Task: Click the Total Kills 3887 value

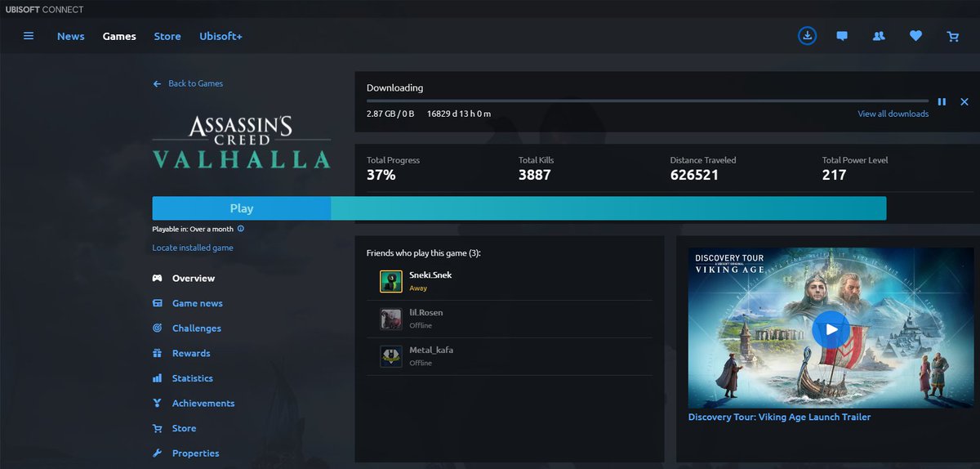Action: pyautogui.click(x=535, y=175)
